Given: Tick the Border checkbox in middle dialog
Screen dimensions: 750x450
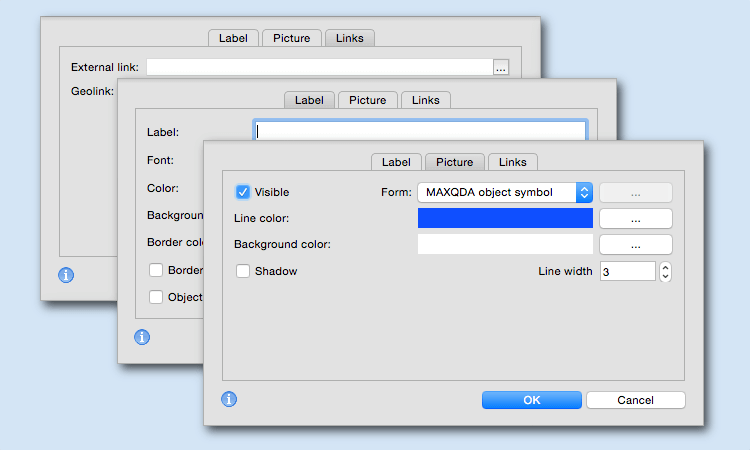Looking at the screenshot, I should pyautogui.click(x=156, y=270).
